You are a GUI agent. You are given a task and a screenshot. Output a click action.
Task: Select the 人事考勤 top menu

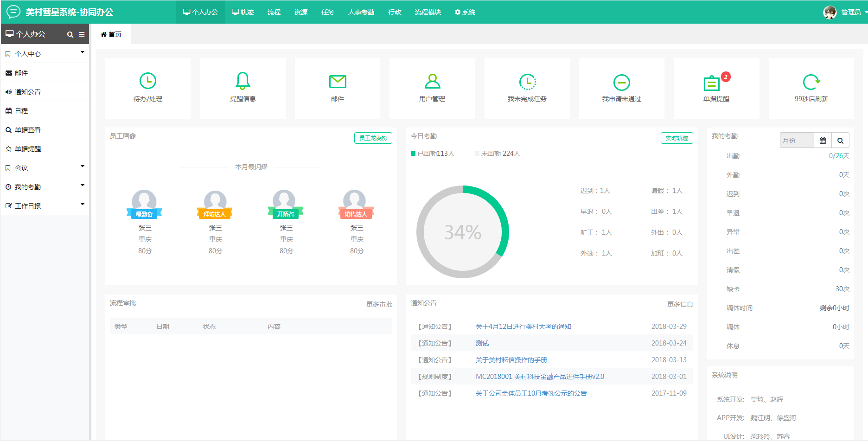(x=361, y=12)
